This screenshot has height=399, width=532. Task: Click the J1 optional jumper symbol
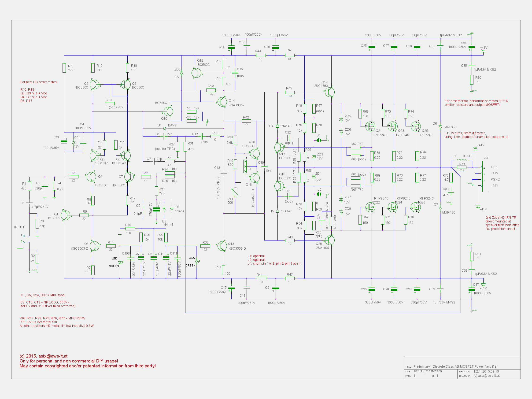pos(319,140)
